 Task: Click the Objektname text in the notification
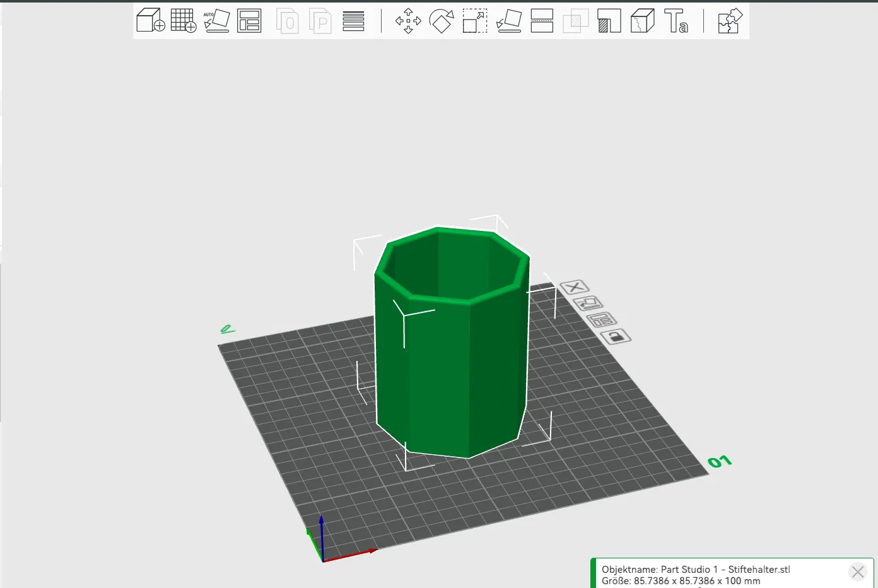pyautogui.click(x=696, y=570)
